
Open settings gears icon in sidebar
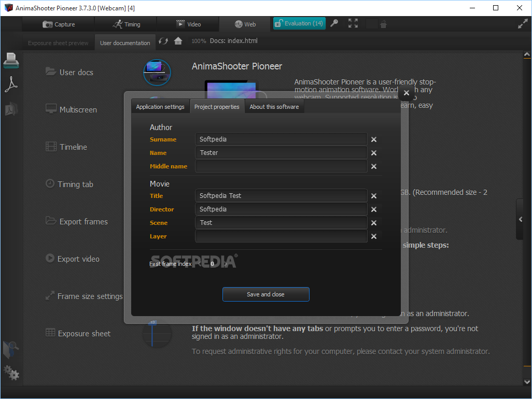(11, 373)
